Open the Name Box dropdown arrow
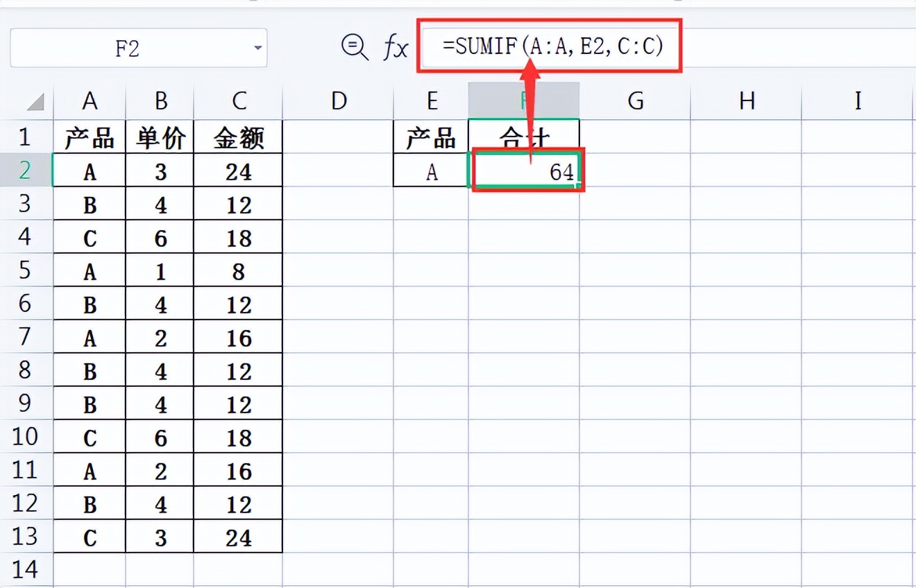Viewport: 916px width, 588px height. (257, 48)
